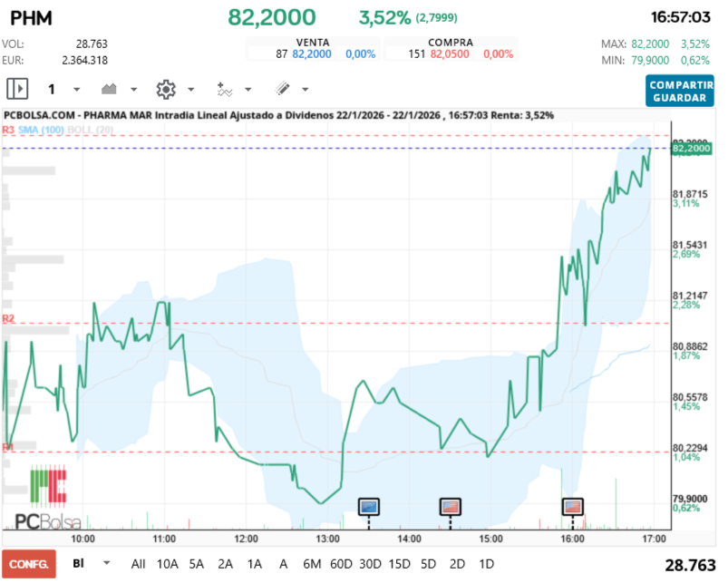Select the drawing pencil tool icon
The image size is (728, 583).
(x=284, y=89)
